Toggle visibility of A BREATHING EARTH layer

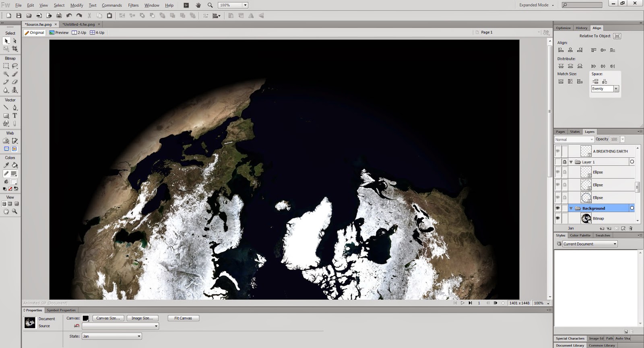click(x=557, y=151)
